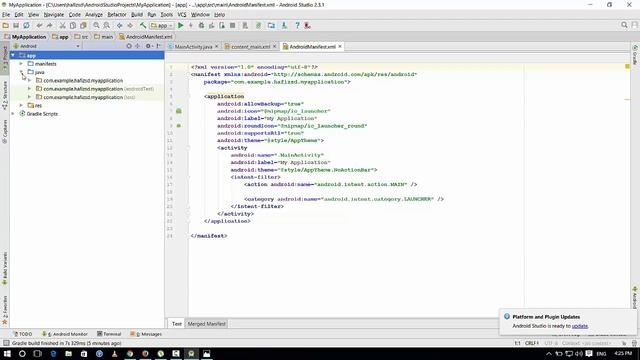Click the Cortana circle icon in taskbar

22,353
